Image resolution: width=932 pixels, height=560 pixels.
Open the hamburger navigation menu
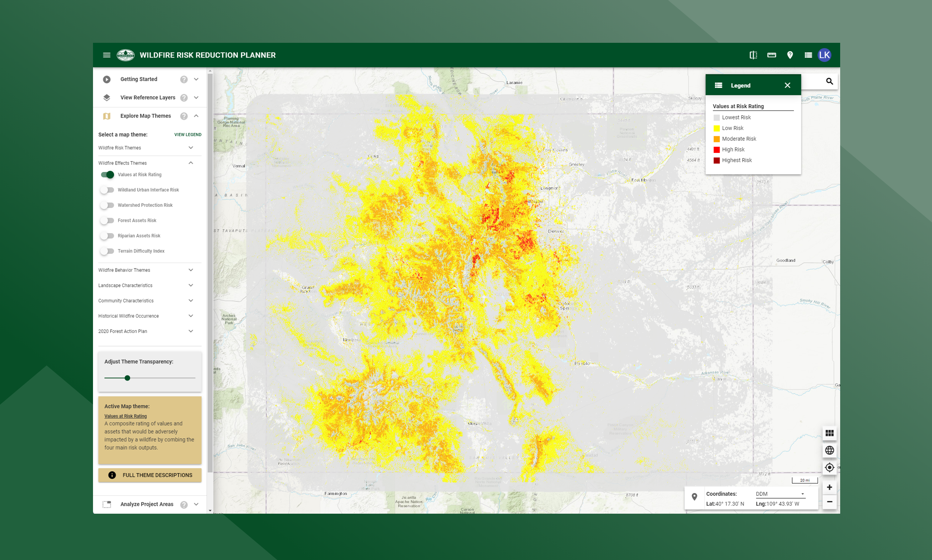[x=107, y=55]
